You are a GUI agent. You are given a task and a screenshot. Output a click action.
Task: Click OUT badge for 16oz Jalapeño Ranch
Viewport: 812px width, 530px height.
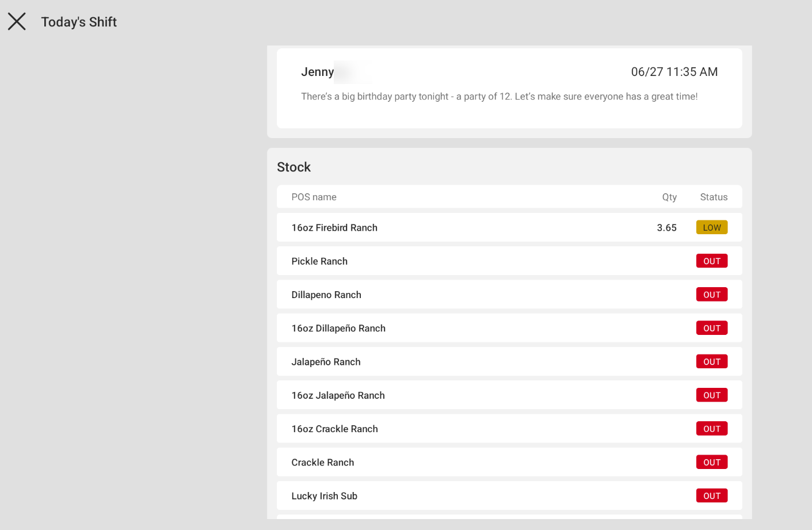pos(712,395)
